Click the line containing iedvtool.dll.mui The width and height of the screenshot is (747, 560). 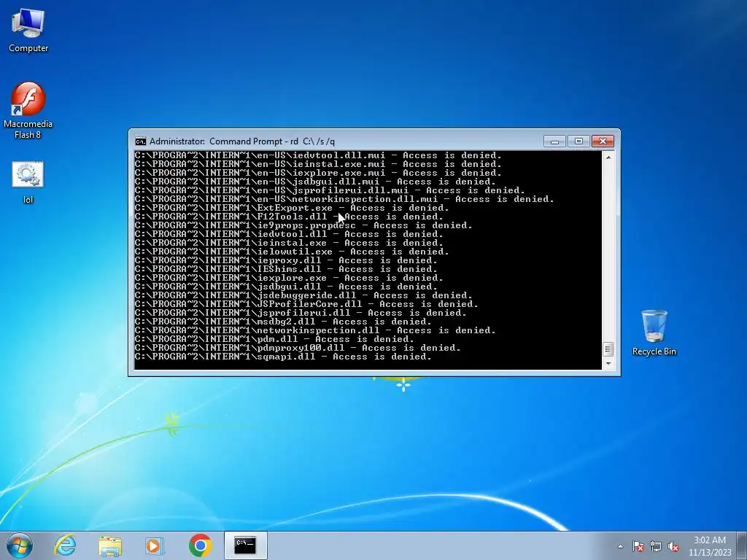pyautogui.click(x=318, y=156)
